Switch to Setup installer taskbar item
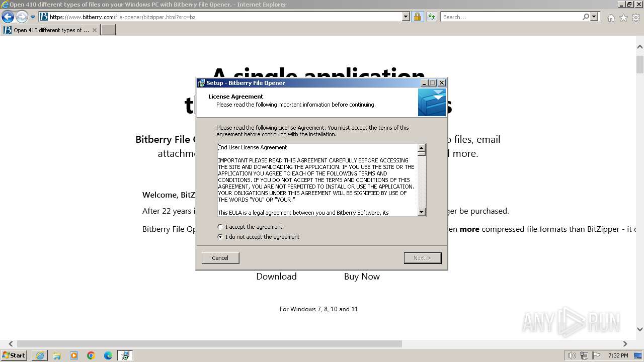Viewport: 644px width, 362px height. click(x=125, y=355)
